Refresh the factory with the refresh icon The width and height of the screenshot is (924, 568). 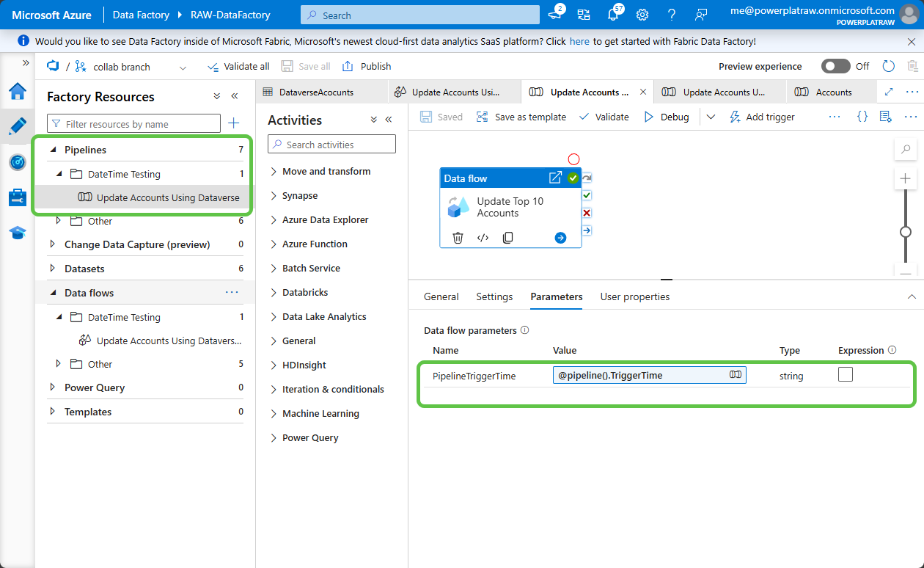click(889, 66)
